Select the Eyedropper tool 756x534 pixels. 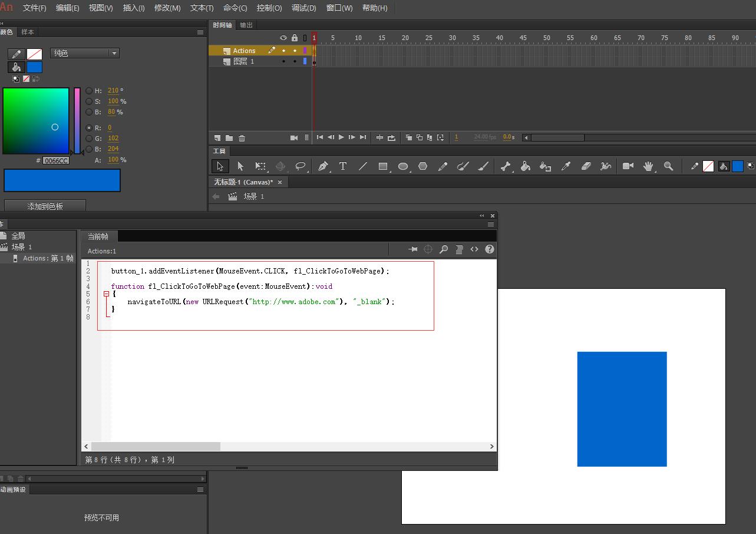point(566,166)
